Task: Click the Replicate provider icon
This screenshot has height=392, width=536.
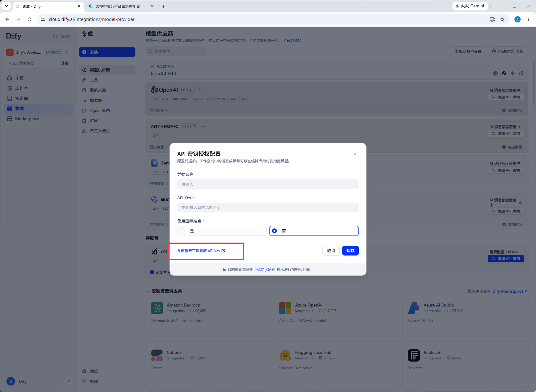Action: 414,355
